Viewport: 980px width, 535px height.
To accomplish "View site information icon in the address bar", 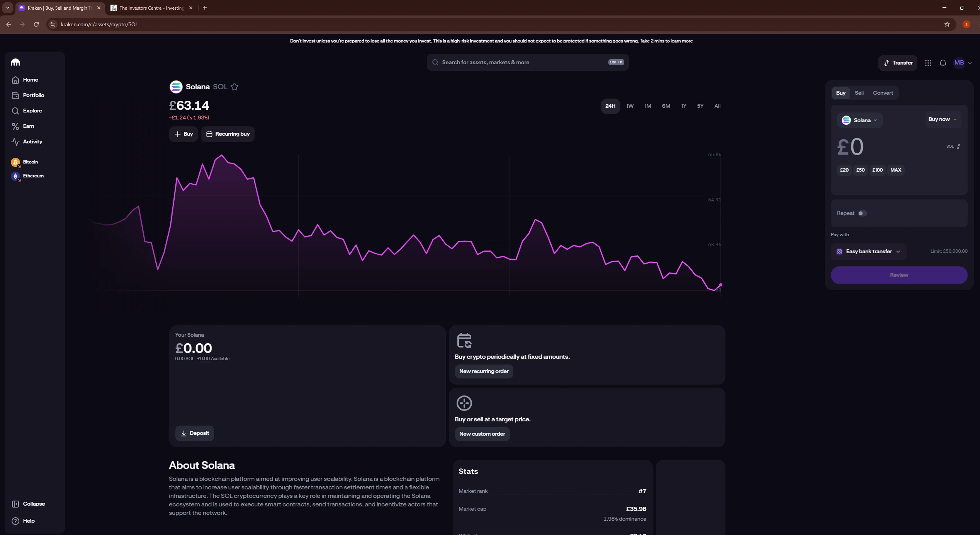I will [x=53, y=24].
